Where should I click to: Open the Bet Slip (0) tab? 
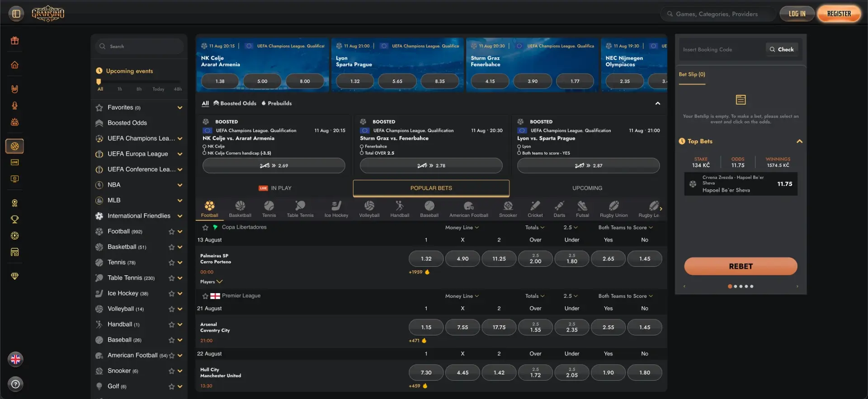[x=692, y=74]
